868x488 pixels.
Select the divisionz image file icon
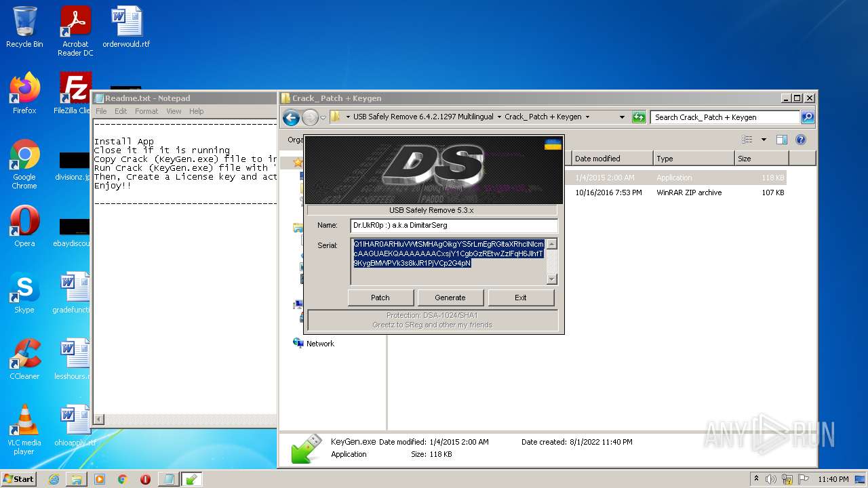[74, 166]
